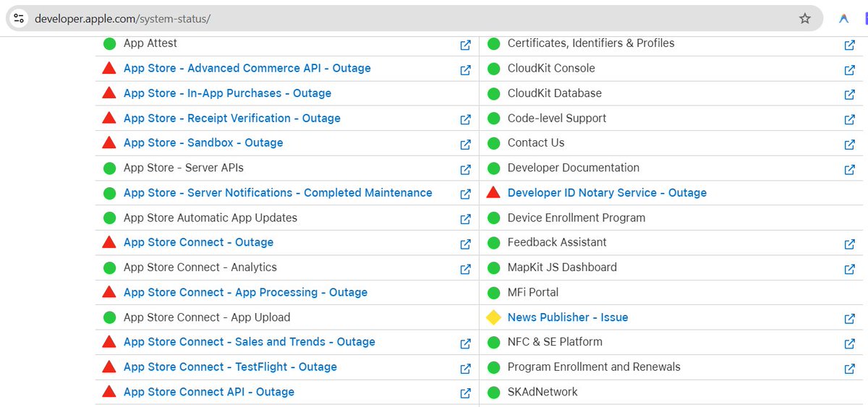Open external link icon for Automatic App Updates
868x407 pixels.
pos(466,219)
